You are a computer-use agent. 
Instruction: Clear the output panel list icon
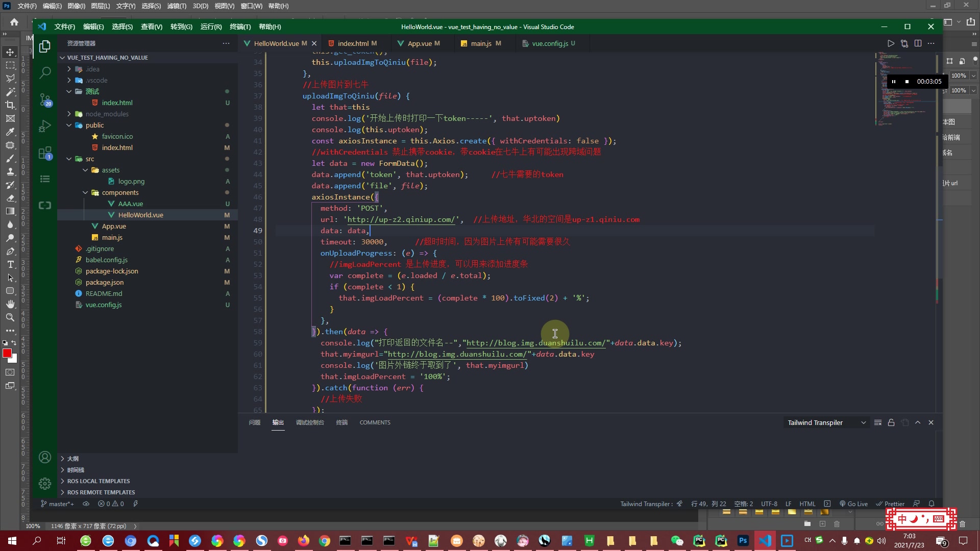878,422
